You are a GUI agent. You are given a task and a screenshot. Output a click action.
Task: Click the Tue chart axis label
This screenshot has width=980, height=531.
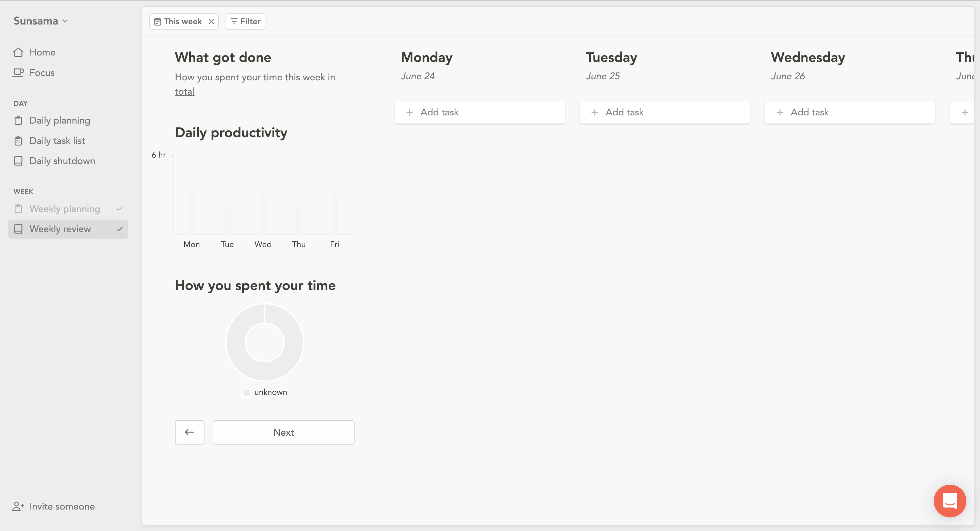[227, 244]
